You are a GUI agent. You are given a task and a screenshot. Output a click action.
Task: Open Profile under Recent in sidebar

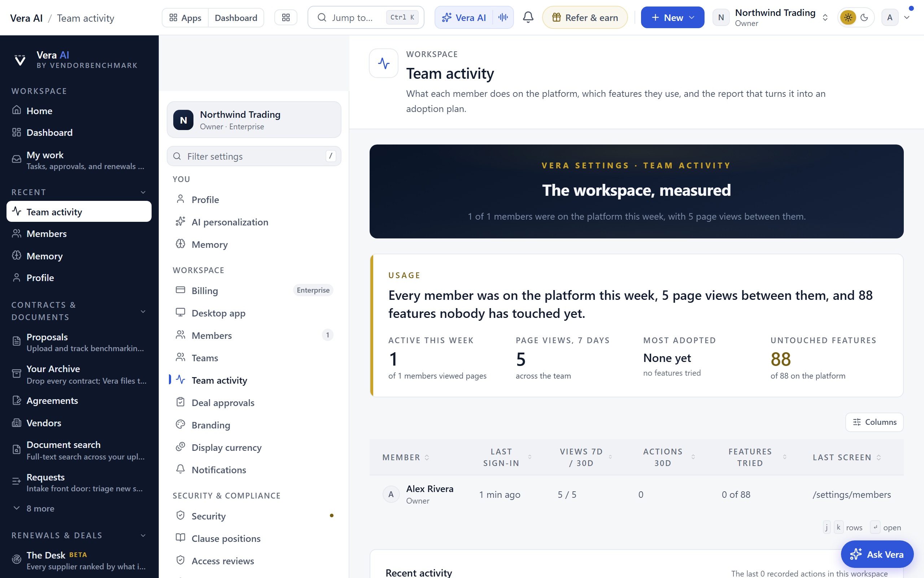point(79,278)
